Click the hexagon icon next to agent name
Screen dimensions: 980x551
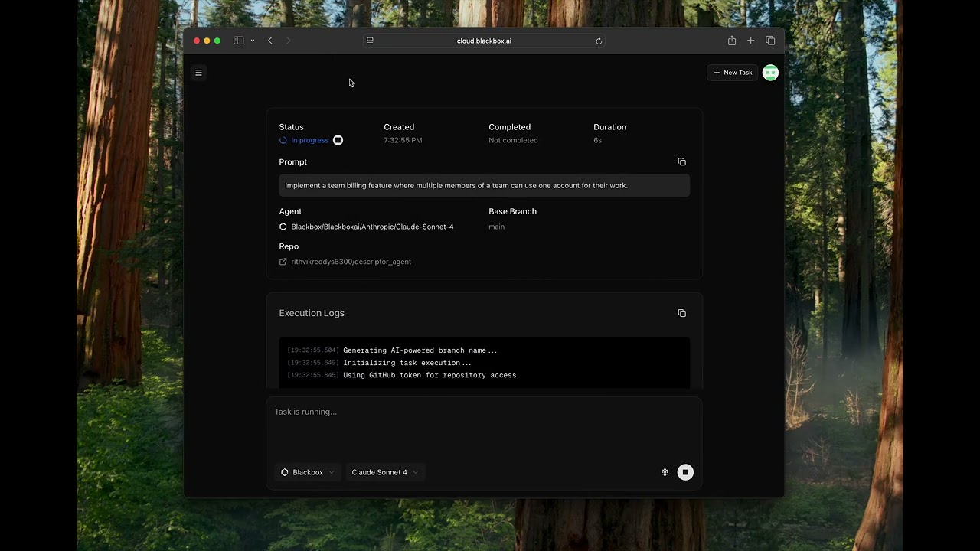pyautogui.click(x=283, y=227)
